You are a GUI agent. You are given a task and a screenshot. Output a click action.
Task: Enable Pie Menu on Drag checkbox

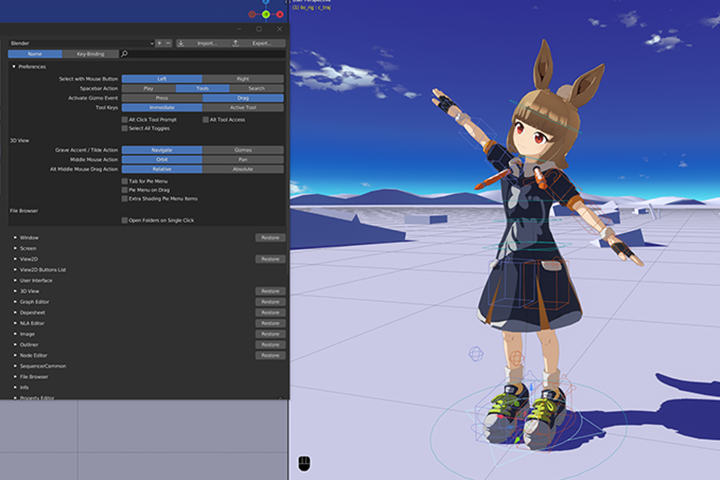[x=124, y=190]
